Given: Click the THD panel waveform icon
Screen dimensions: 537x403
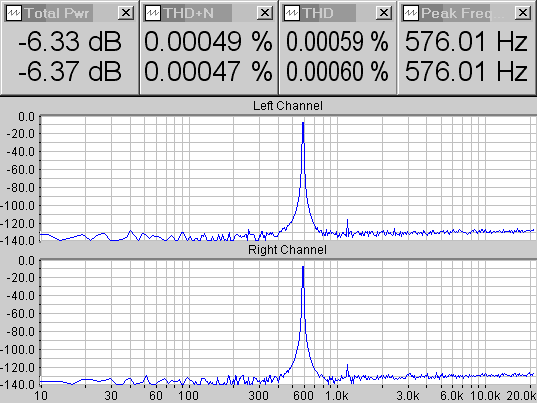Looking at the screenshot, I should pyautogui.click(x=292, y=13).
